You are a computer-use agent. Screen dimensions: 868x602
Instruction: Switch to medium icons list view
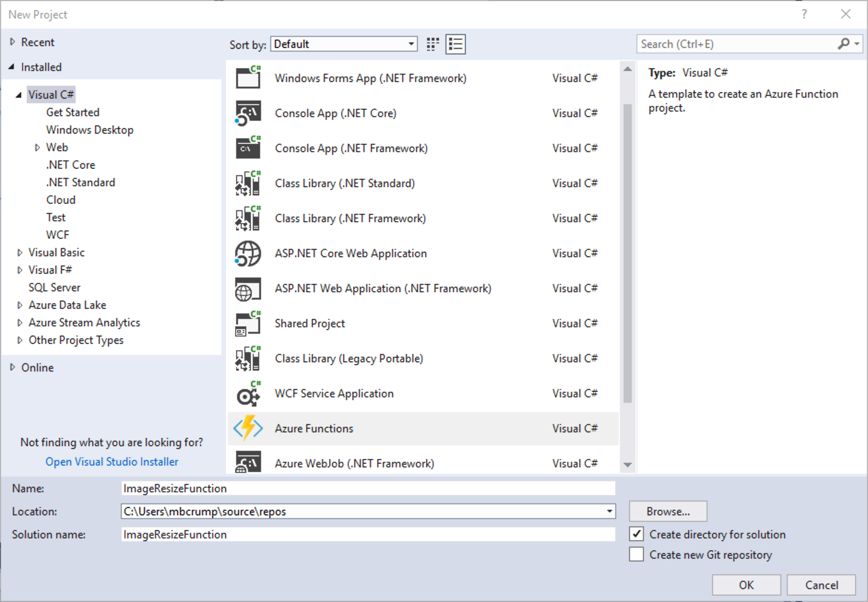click(x=456, y=44)
